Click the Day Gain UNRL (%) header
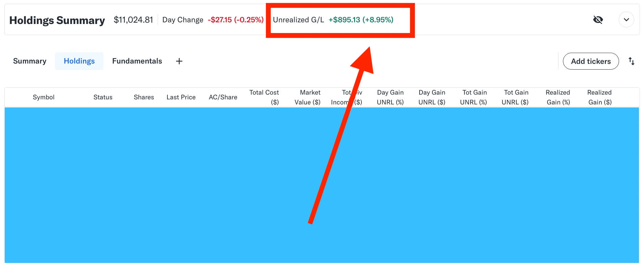This screenshot has width=644, height=271. (x=390, y=97)
